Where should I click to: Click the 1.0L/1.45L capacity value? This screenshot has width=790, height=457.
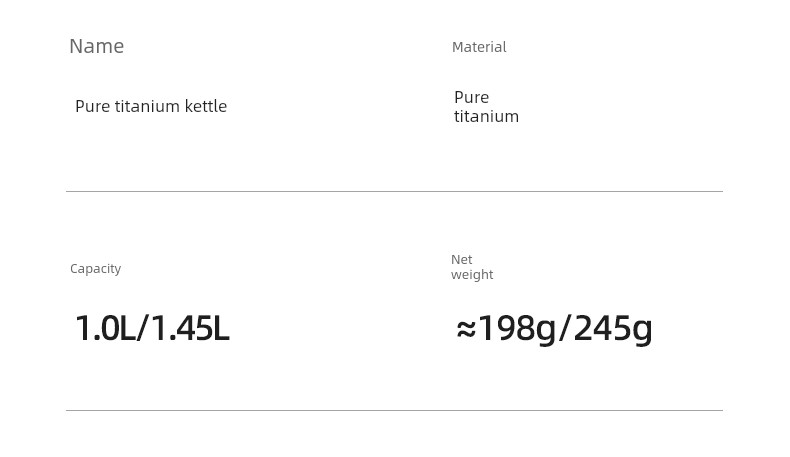tap(152, 329)
